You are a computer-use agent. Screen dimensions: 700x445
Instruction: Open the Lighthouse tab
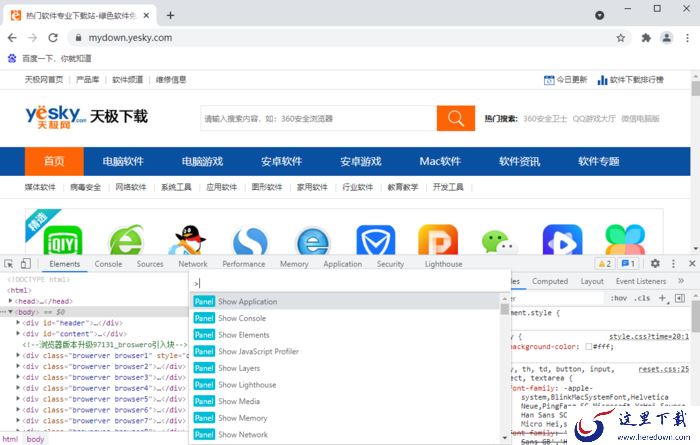point(443,264)
